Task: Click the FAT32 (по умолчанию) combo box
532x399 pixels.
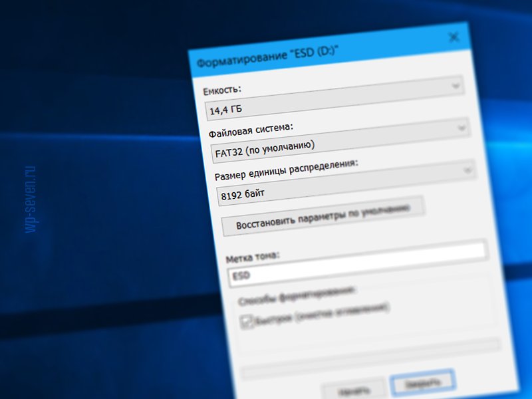Action: (340, 140)
